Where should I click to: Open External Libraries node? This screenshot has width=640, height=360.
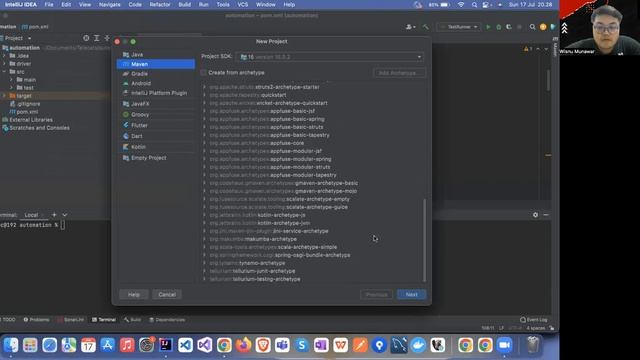(x=27, y=120)
